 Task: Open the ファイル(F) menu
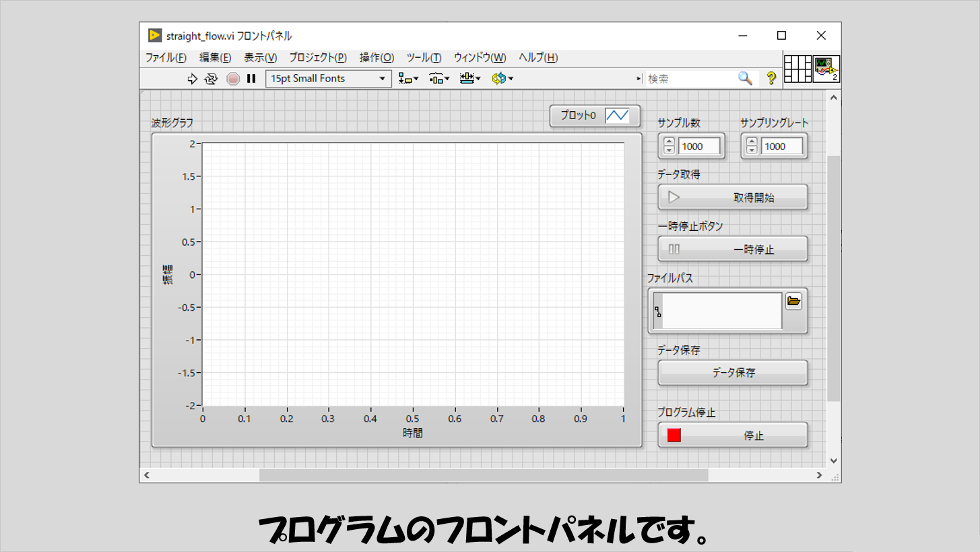pos(166,58)
